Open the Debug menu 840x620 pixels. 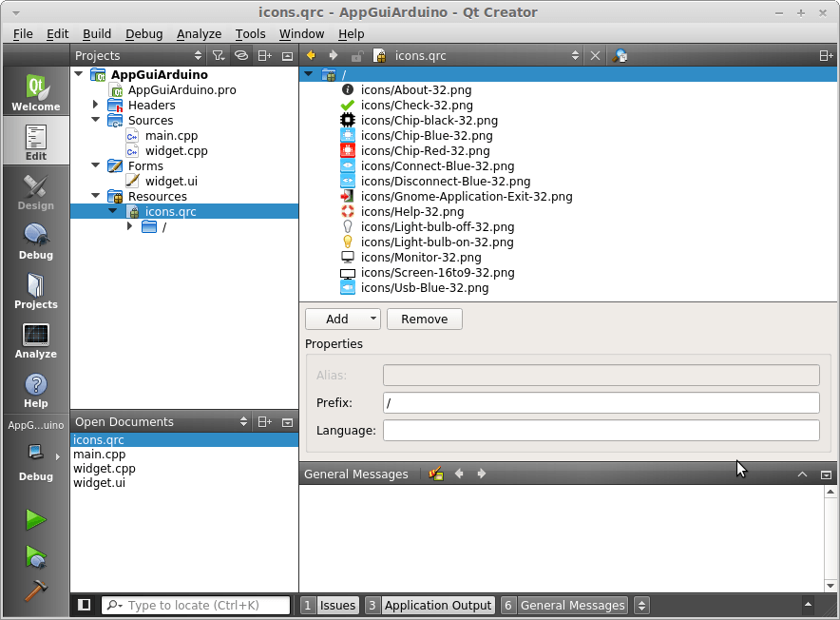click(x=144, y=34)
